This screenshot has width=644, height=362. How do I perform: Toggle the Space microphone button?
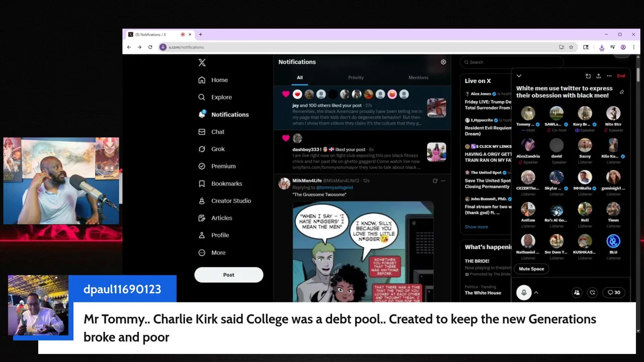click(524, 292)
